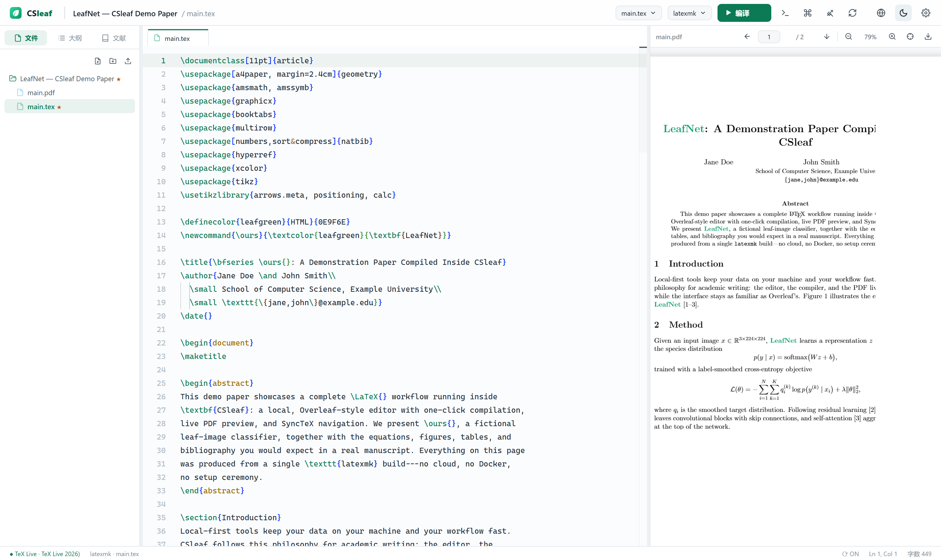Click line number 14 in the gutter
The image size is (941, 560).
161,235
